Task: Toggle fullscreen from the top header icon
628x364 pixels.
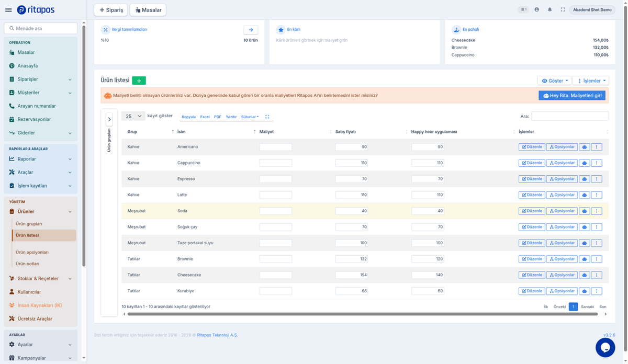Action: [563, 10]
